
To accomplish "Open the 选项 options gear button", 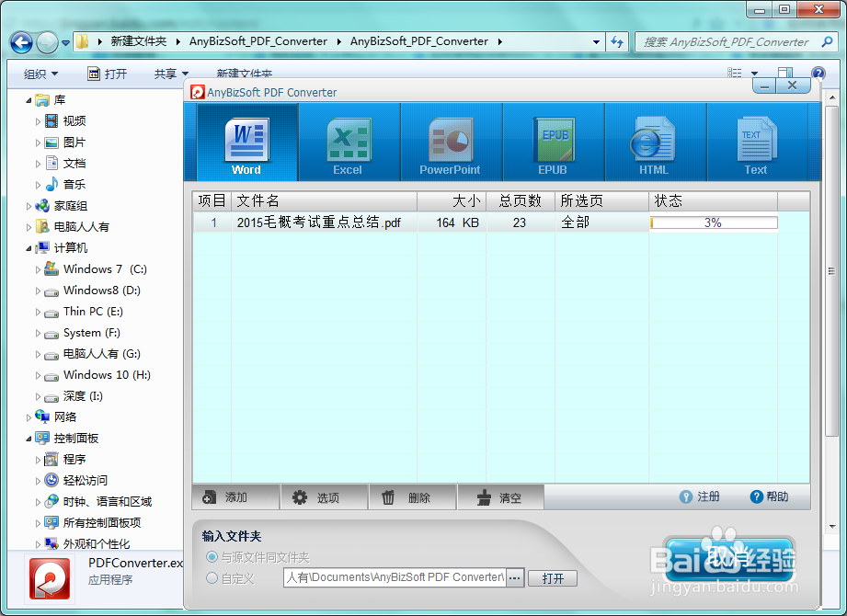I will click(x=324, y=497).
